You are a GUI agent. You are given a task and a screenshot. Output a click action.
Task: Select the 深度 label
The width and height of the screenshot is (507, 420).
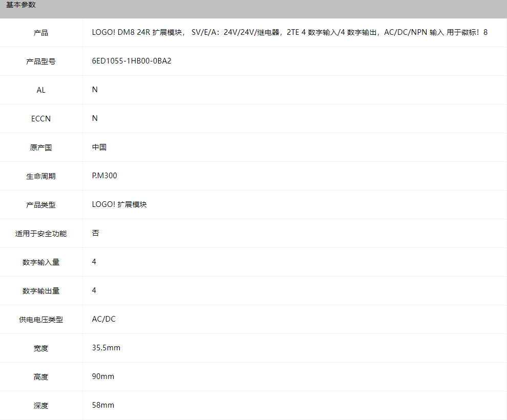pyautogui.click(x=41, y=406)
